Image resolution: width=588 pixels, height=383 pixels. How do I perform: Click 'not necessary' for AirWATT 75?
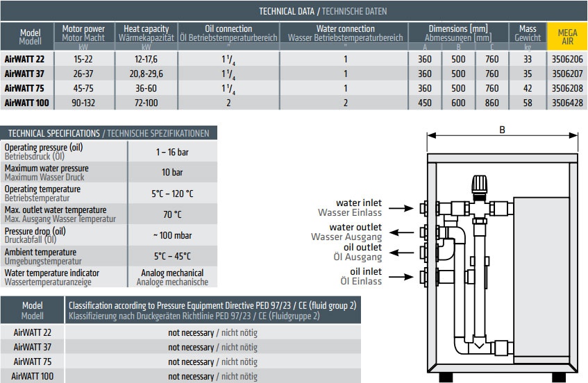pos(191,362)
